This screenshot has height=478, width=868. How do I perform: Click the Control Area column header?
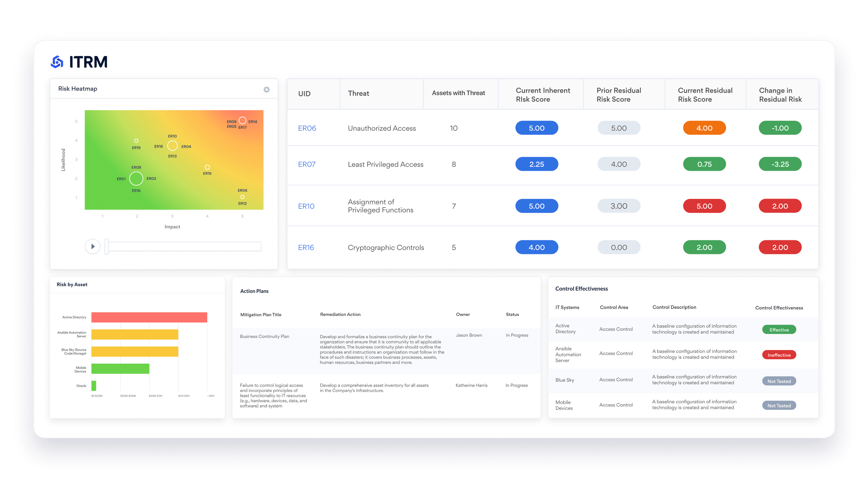(x=614, y=307)
